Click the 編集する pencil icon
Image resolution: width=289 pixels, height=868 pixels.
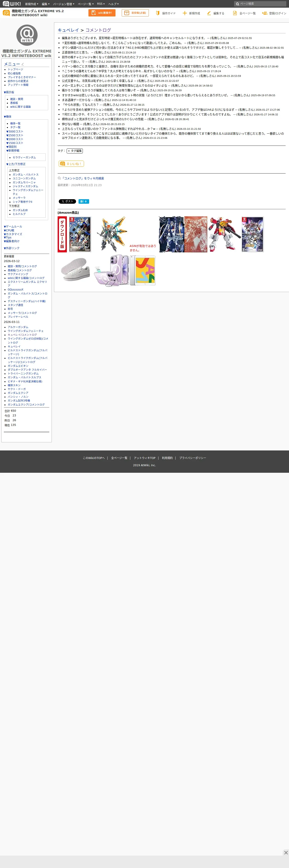click(x=209, y=13)
